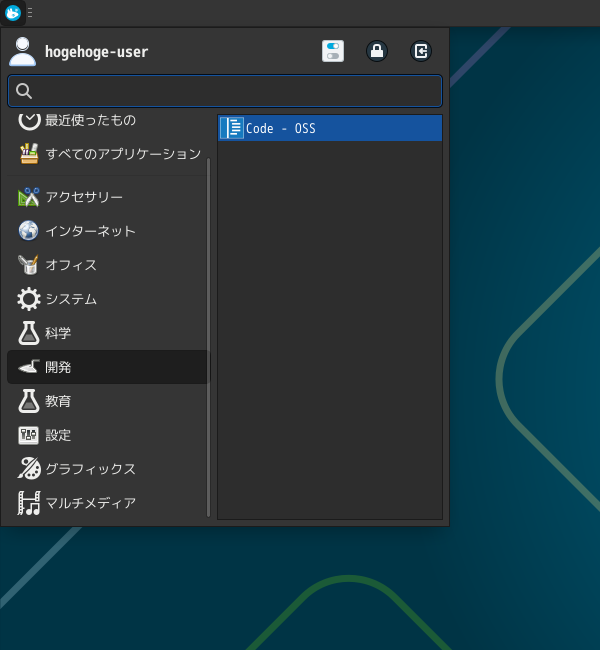Click the search magnifier icon

[25, 91]
